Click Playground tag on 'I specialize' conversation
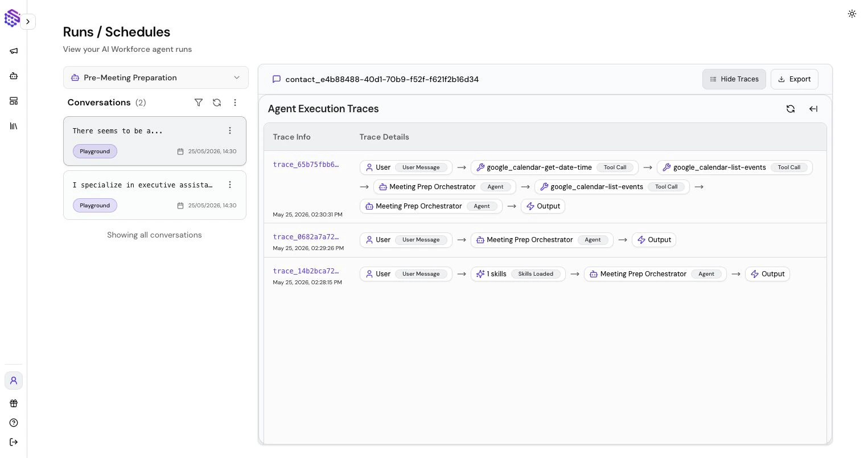The height and width of the screenshot is (458, 868). 95,206
